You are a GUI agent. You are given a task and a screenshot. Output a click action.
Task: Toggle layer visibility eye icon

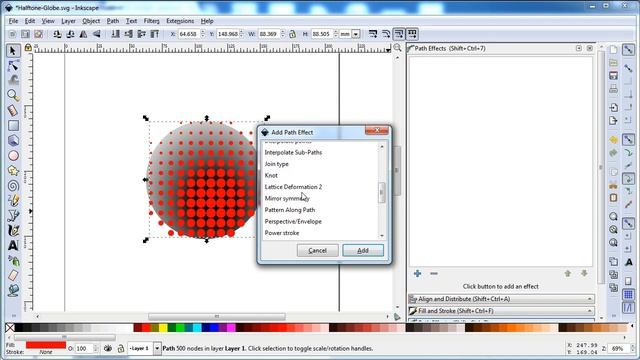pos(108,348)
